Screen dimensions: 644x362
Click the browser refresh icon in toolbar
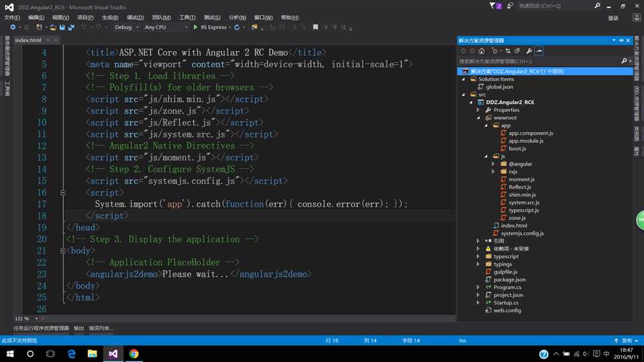tap(237, 27)
